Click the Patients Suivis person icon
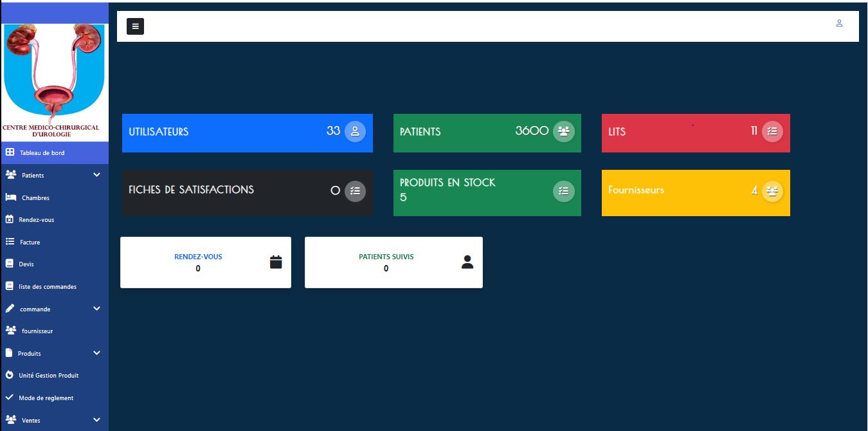The width and height of the screenshot is (868, 431). click(x=467, y=262)
